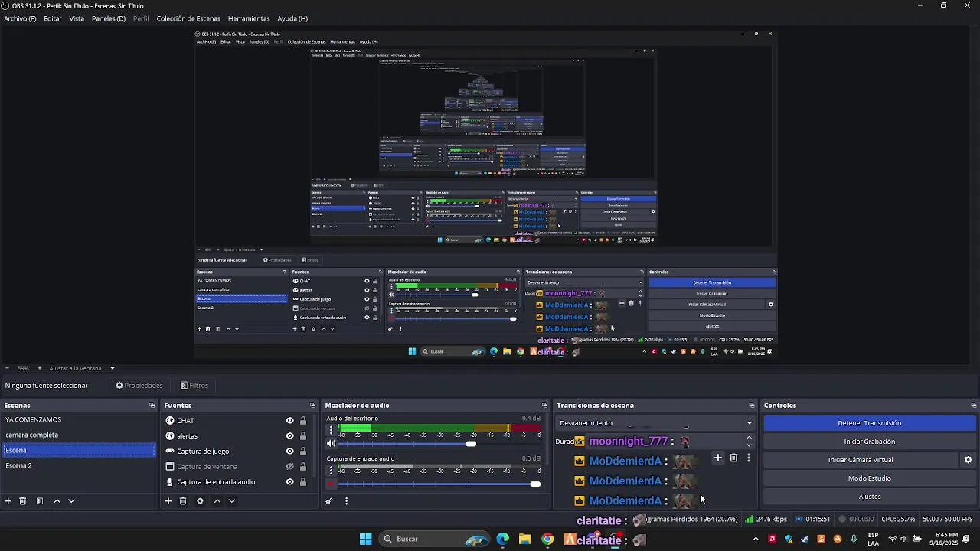Open the Archivo menu
Viewport: 980px width, 551px height.
(x=20, y=18)
